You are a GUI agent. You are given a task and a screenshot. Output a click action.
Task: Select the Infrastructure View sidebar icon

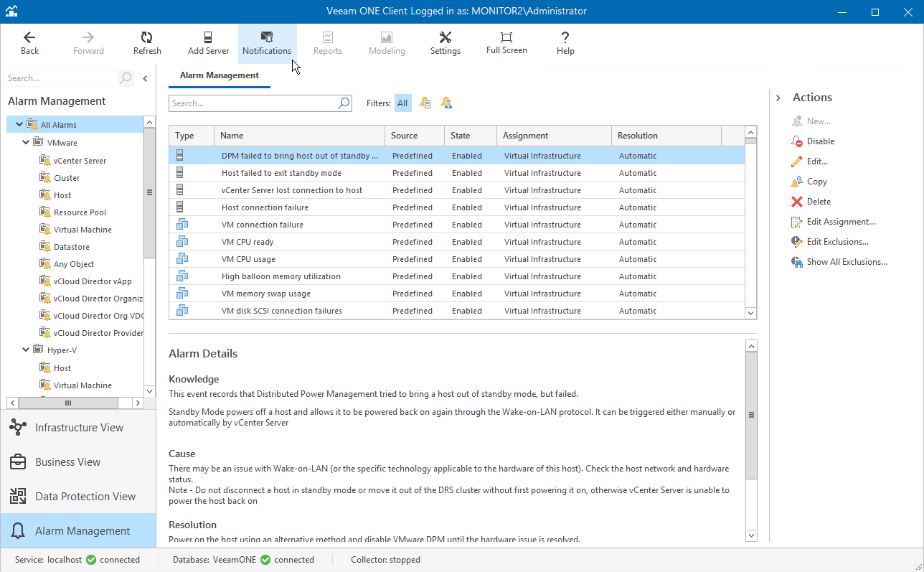pyautogui.click(x=17, y=427)
